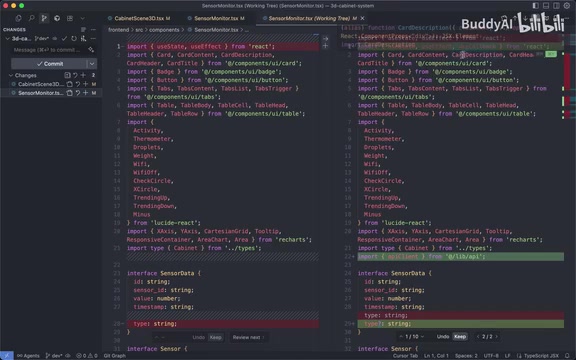Click the Ln 1, Col 1 status item
The height and width of the screenshot is (360, 576).
(x=436, y=356)
